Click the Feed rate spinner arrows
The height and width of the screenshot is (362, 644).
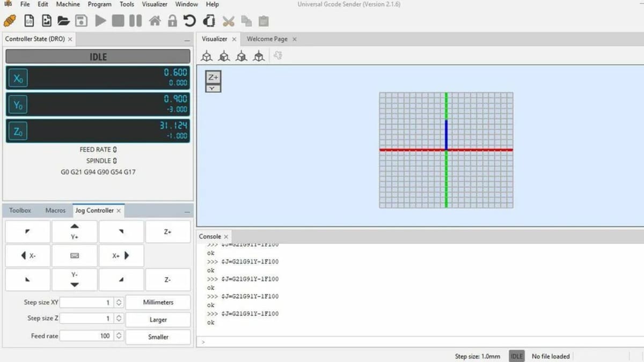click(x=119, y=336)
